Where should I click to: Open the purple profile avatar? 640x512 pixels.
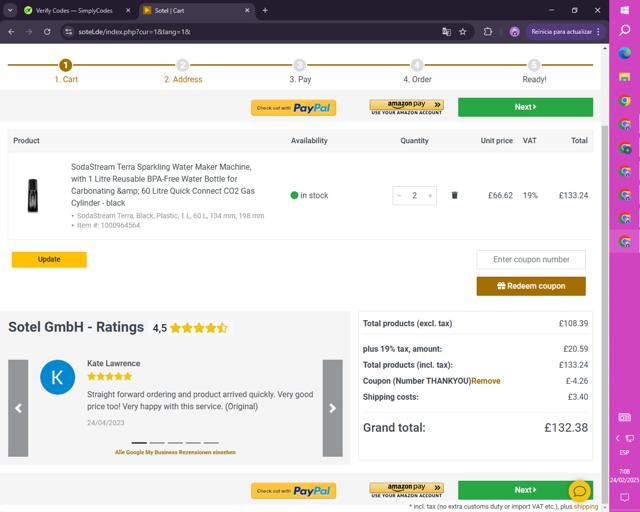pos(514,31)
